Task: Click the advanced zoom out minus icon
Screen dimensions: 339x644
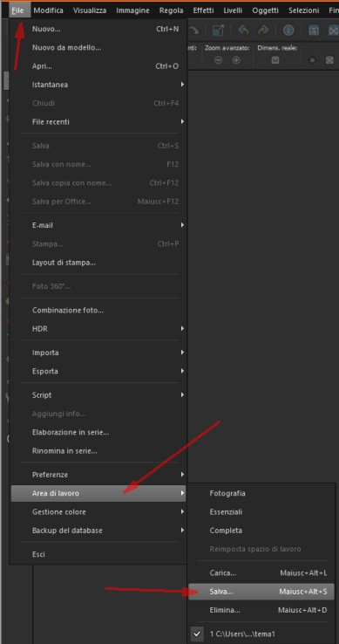Action: coord(219,60)
